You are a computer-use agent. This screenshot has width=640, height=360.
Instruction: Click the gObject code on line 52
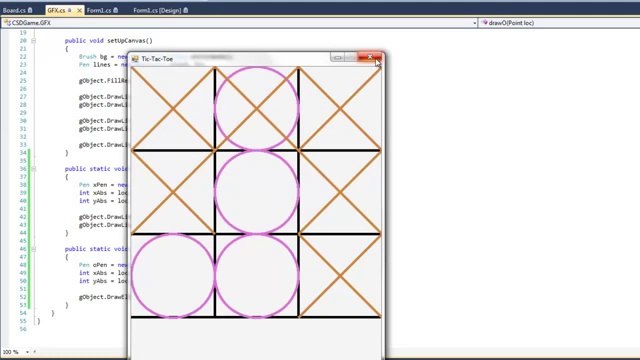pyautogui.click(x=103, y=297)
